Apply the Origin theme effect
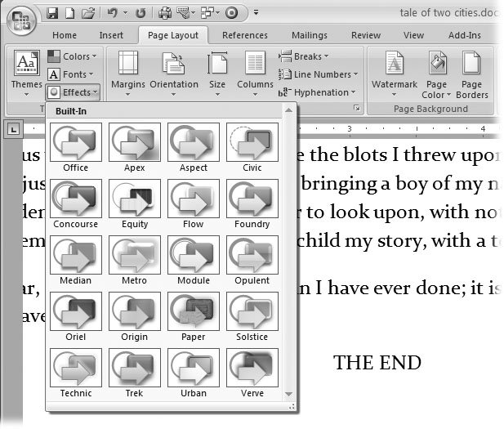504x429 pixels. tap(135, 317)
